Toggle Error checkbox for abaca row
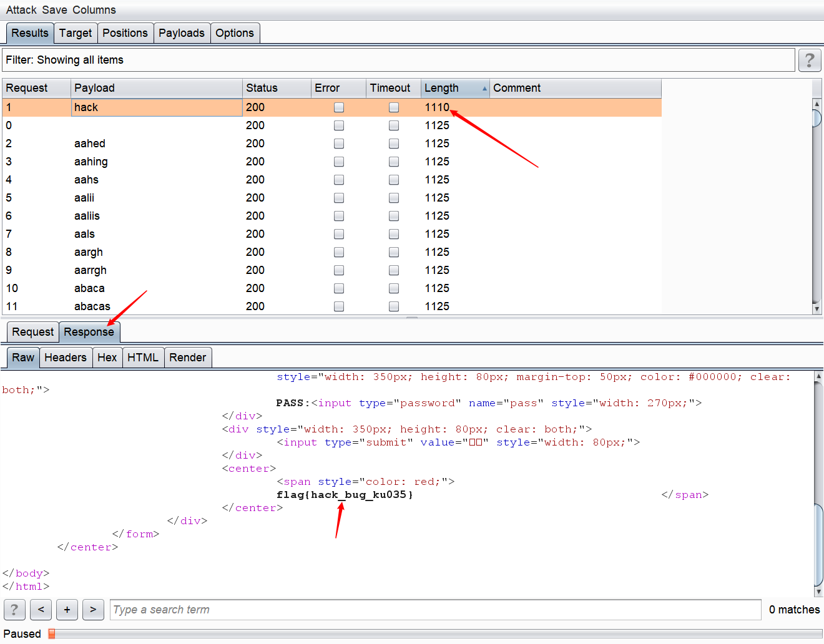The width and height of the screenshot is (824, 644). (x=339, y=288)
